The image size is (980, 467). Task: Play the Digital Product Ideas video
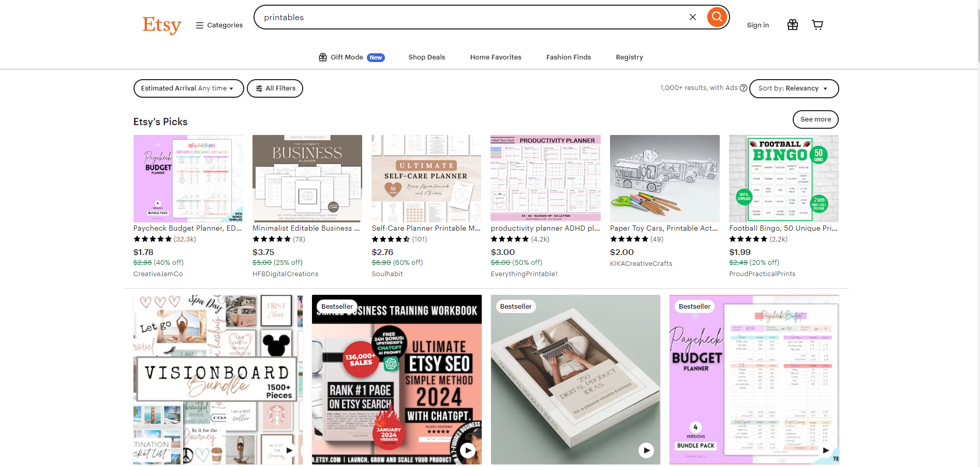pos(646,450)
